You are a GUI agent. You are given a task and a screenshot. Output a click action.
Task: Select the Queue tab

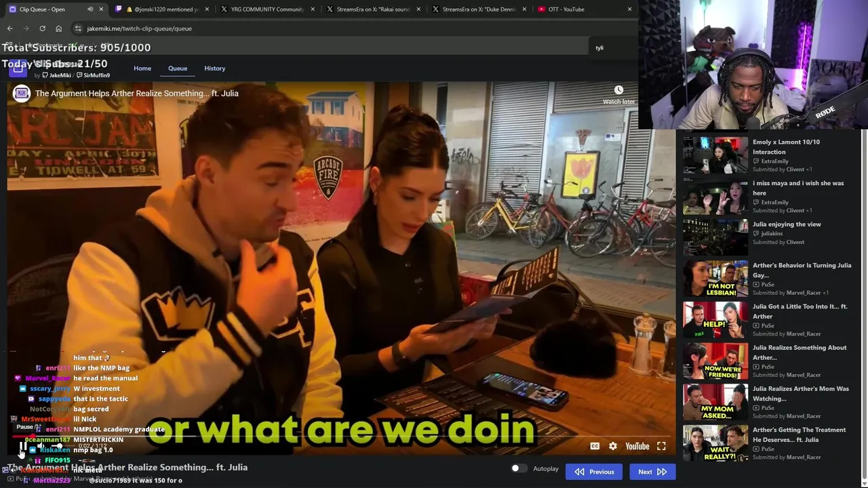click(178, 68)
